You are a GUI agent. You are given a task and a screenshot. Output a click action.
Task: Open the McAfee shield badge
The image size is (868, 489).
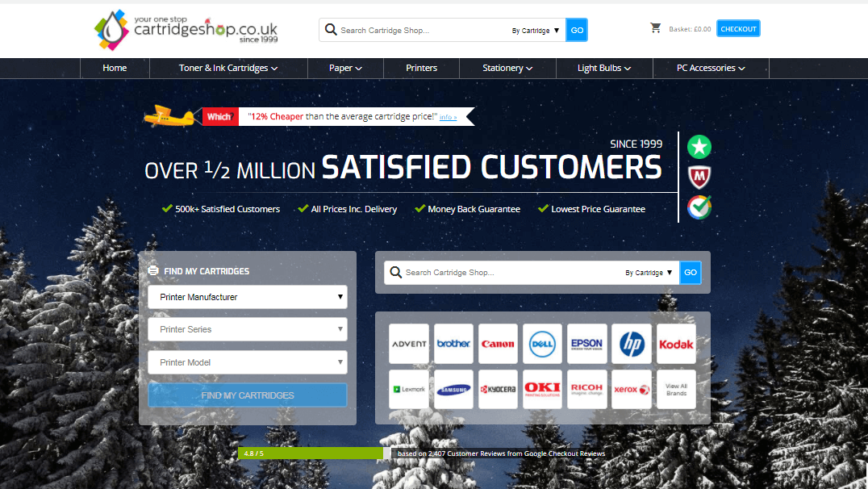[699, 178]
